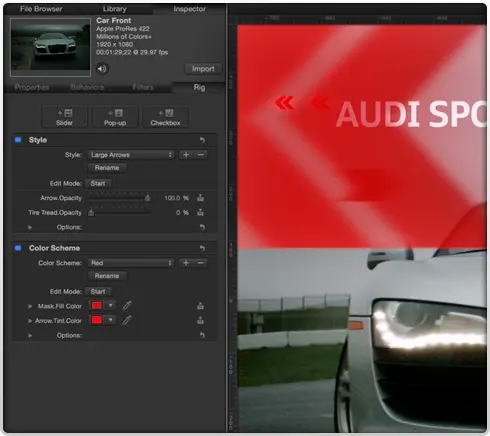The image size is (490, 436).
Task: Click the Arrow.Tint.Color red swatch
Action: (97, 320)
